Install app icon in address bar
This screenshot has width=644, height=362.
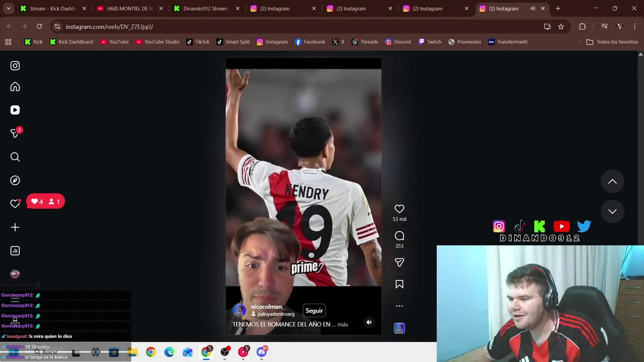click(x=547, y=27)
